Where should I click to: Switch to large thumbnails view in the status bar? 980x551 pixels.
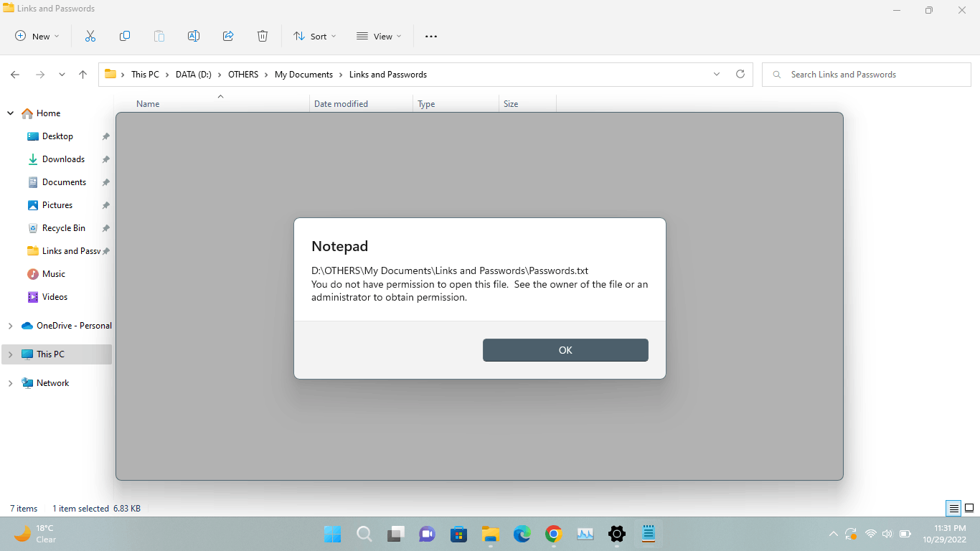tap(969, 509)
